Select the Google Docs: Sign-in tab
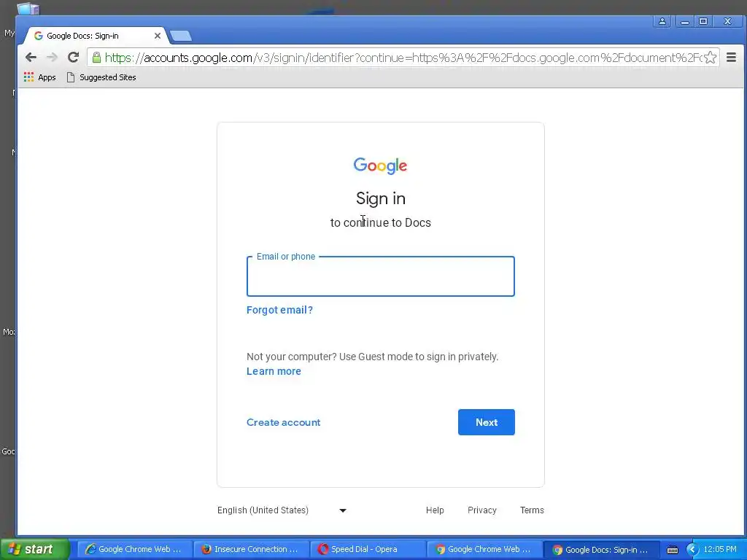This screenshot has height=560, width=747. point(96,36)
